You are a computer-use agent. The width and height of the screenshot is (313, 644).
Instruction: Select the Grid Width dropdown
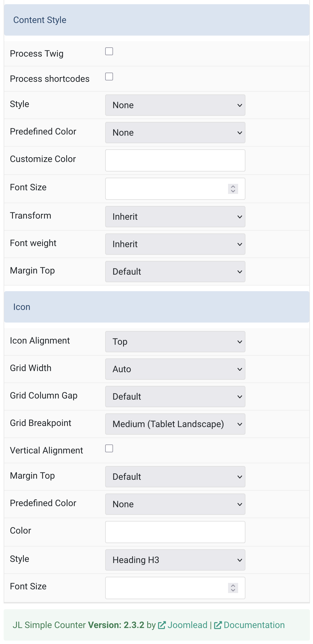click(x=175, y=369)
